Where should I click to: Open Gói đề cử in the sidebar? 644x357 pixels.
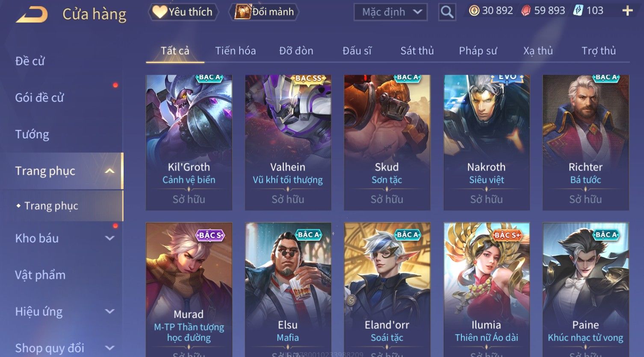point(39,98)
